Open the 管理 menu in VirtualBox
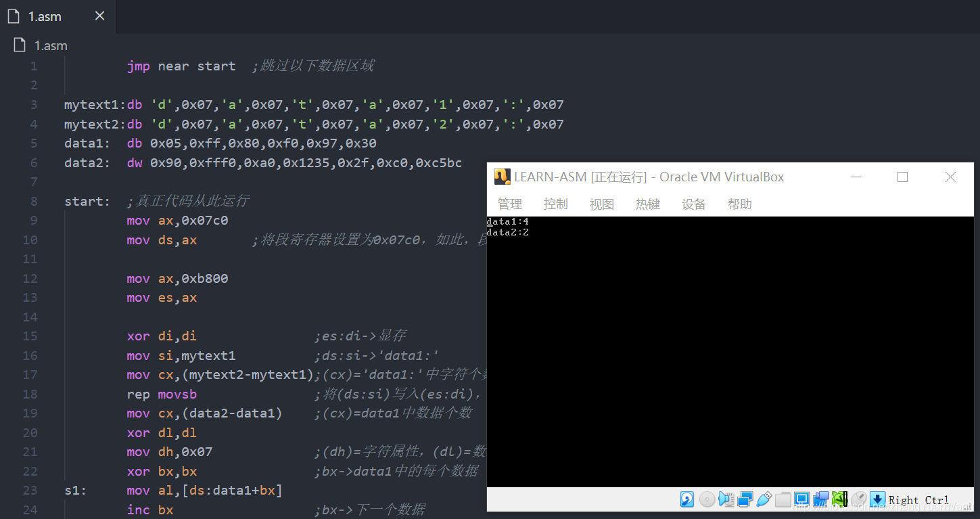Image resolution: width=980 pixels, height=519 pixels. (x=510, y=204)
